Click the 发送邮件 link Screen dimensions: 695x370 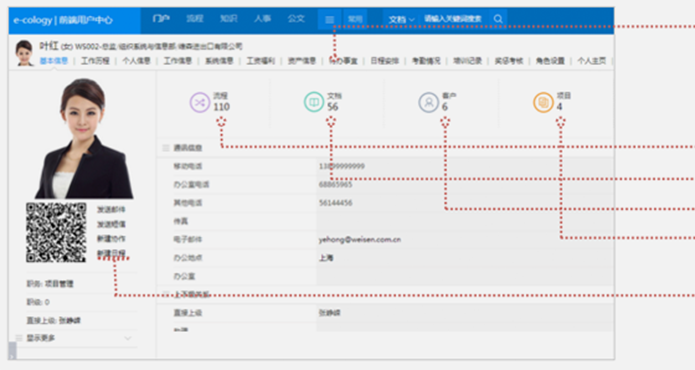click(111, 210)
